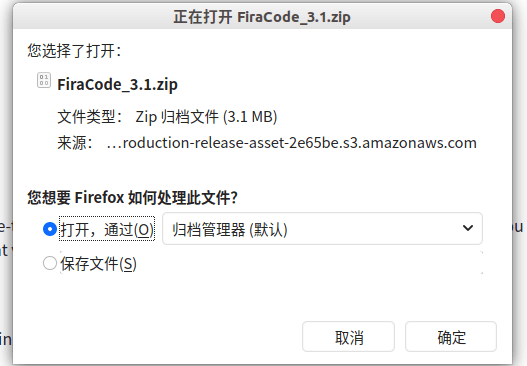
Task: Open the 归档管理器 (默认) application dropdown
Action: click(x=322, y=229)
